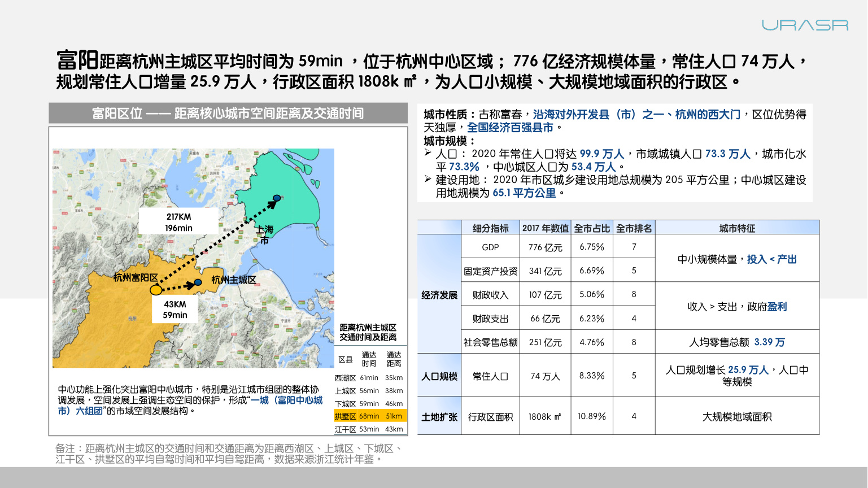The height and width of the screenshot is (488, 868).
Task: Select the map label 217KM 196min
Action: (x=178, y=222)
